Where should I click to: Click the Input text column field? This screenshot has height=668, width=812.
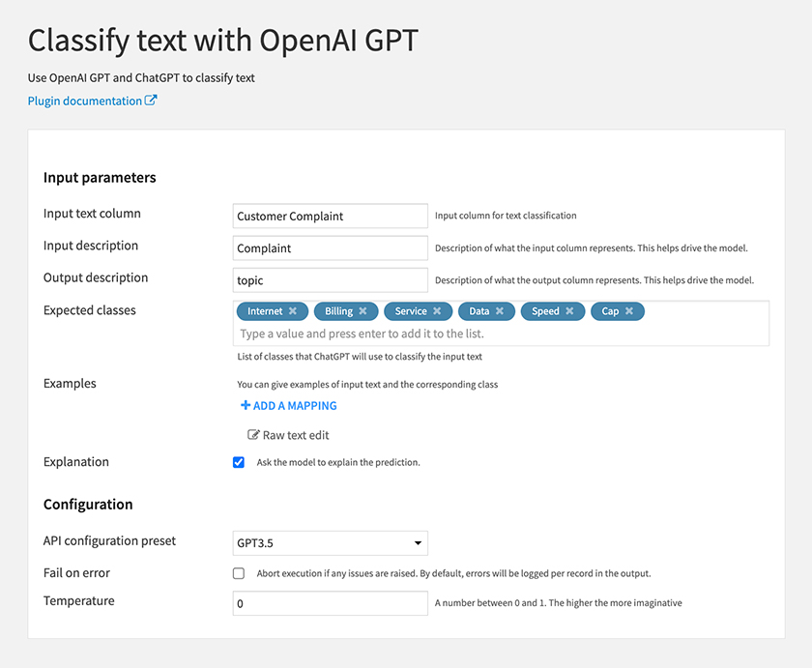pos(331,216)
